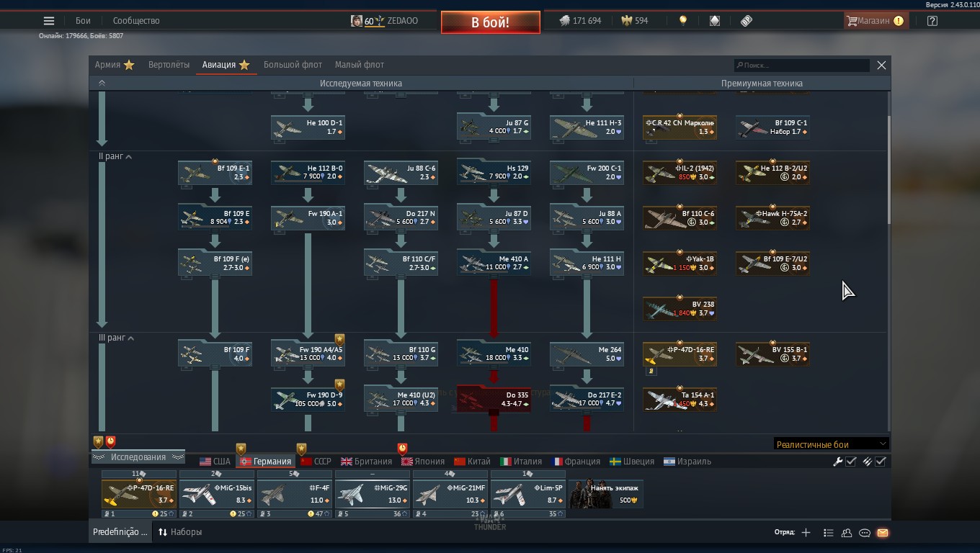Switch to the Вертолёты tab
This screenshot has height=553, width=980.
(x=169, y=65)
